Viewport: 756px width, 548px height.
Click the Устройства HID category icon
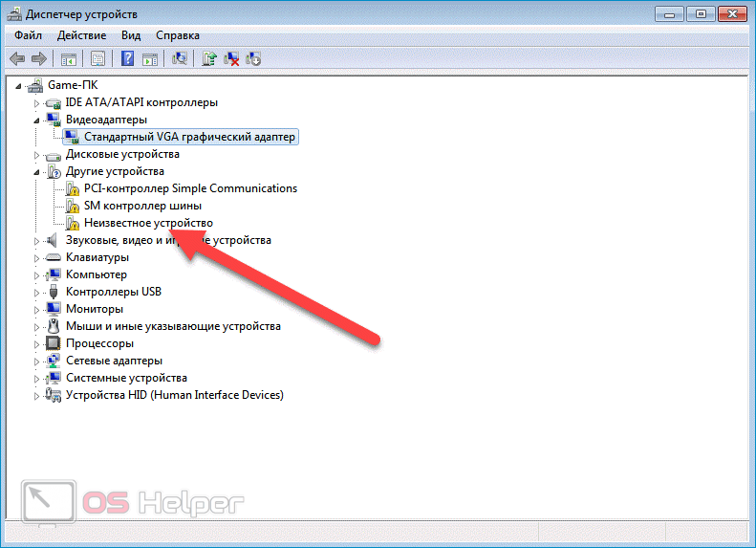[53, 395]
